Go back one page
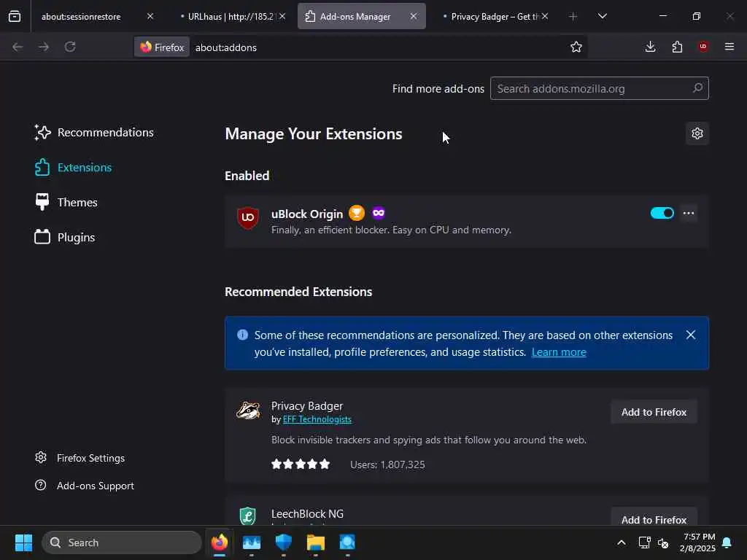This screenshot has height=560, width=747. coord(18,47)
